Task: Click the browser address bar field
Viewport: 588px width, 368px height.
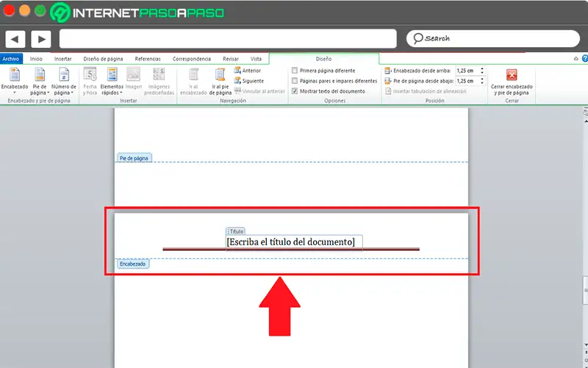Action: [228, 39]
